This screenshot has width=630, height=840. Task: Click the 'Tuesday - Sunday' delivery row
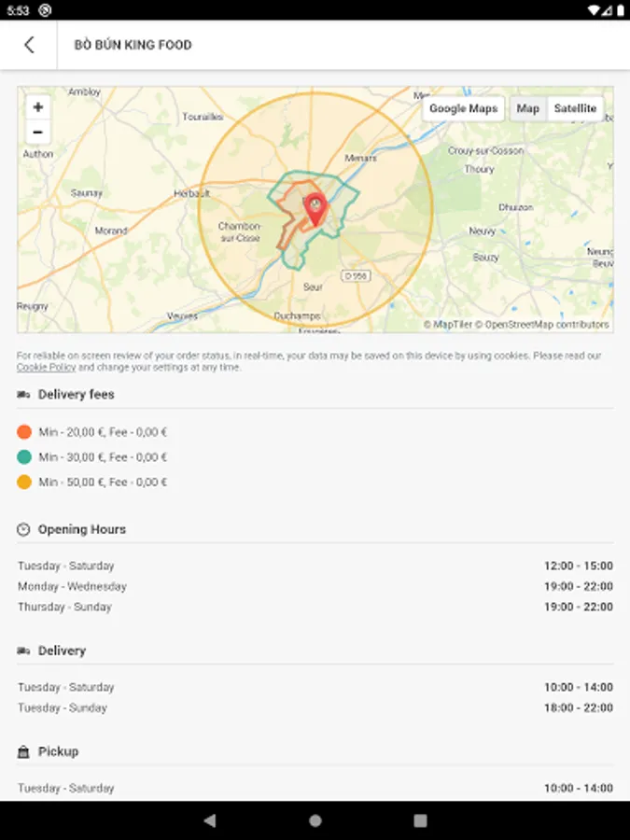[x=315, y=707]
